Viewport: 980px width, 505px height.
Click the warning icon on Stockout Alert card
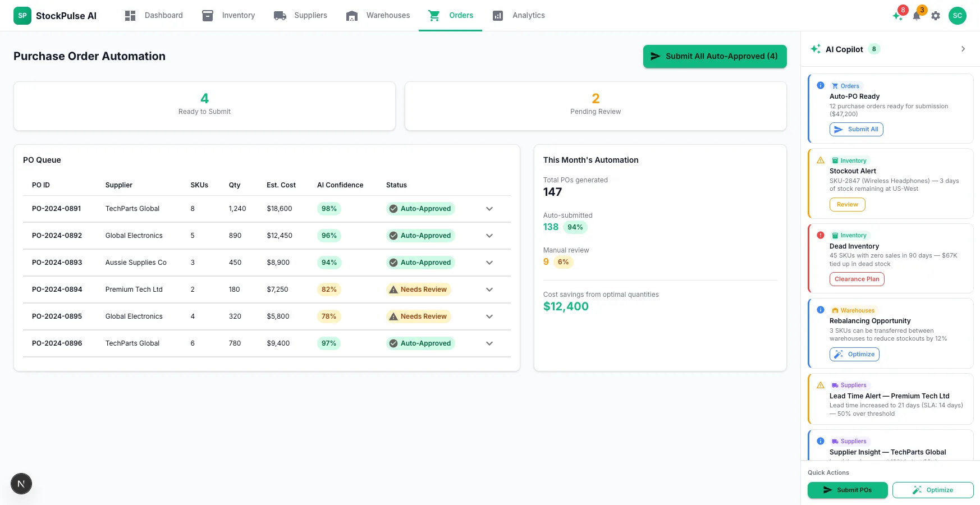821,160
